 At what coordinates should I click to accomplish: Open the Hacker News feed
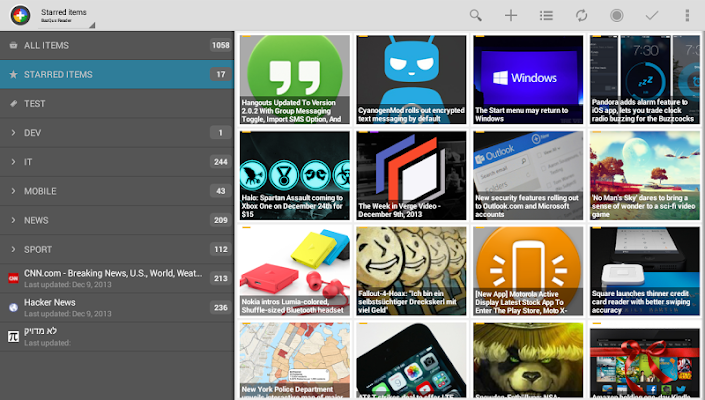point(117,308)
